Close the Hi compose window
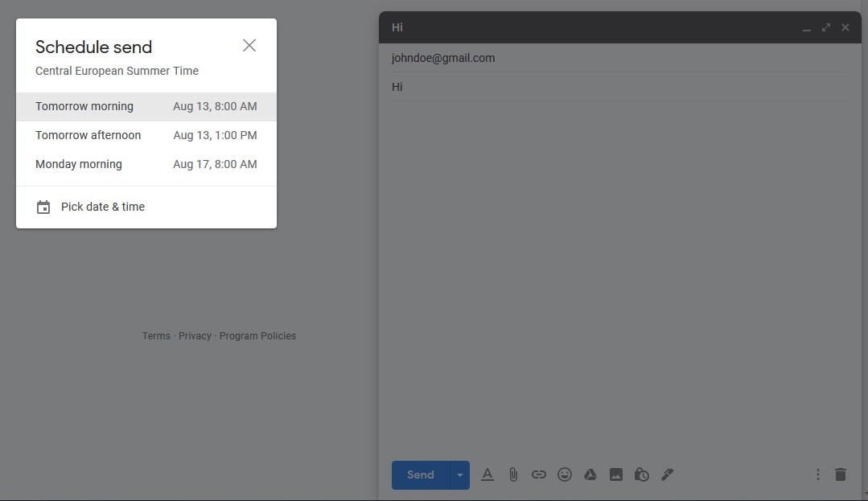 (x=845, y=27)
